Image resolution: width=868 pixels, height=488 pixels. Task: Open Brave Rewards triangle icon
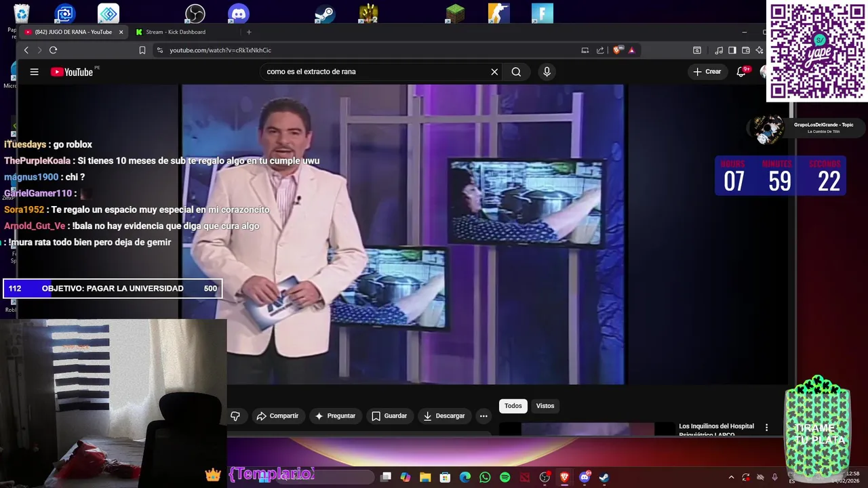coord(632,50)
